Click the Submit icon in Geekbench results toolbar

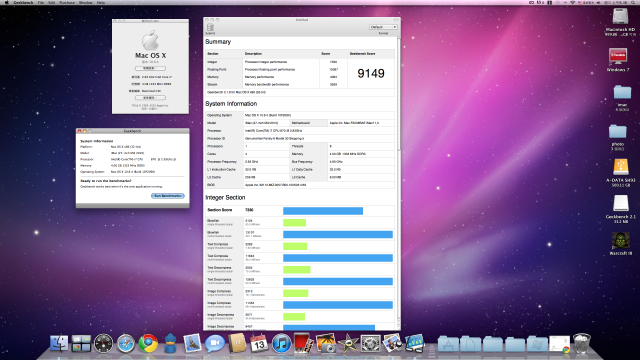[x=210, y=28]
